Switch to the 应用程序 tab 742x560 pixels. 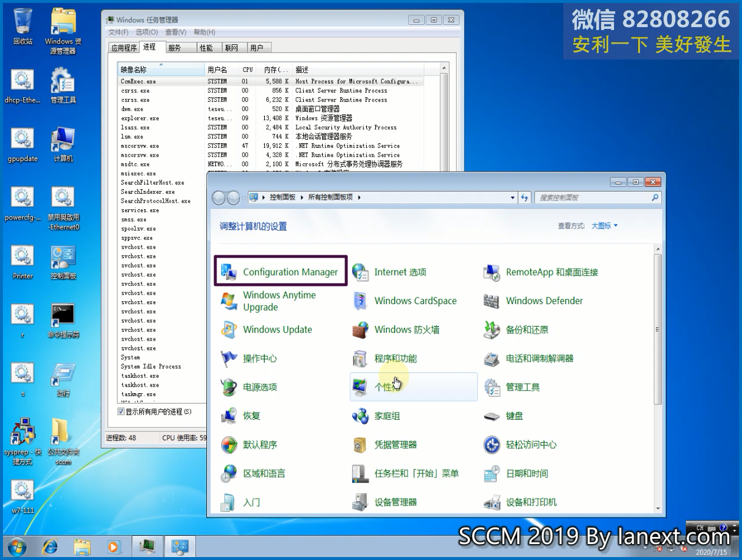pyautogui.click(x=124, y=48)
